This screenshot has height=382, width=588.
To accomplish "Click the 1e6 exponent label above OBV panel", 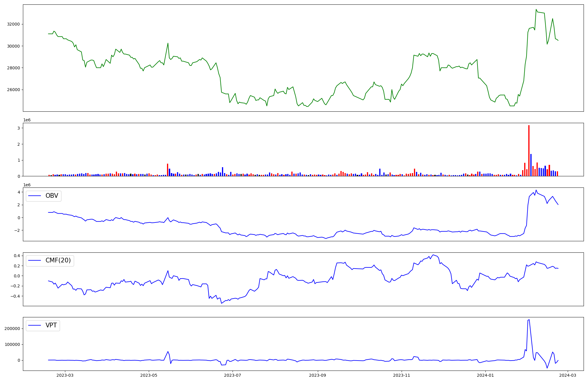I will [x=27, y=185].
